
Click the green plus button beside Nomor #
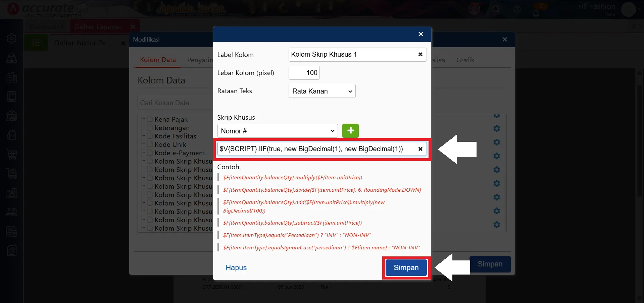click(x=350, y=131)
